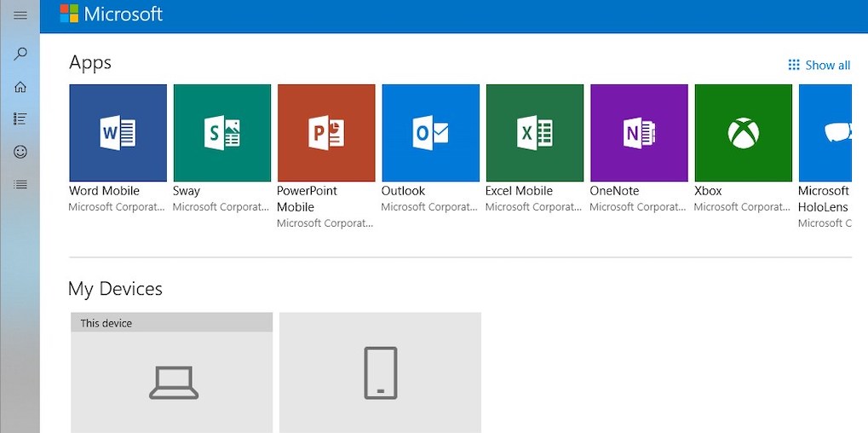Open the OneNote app tile

639,133
